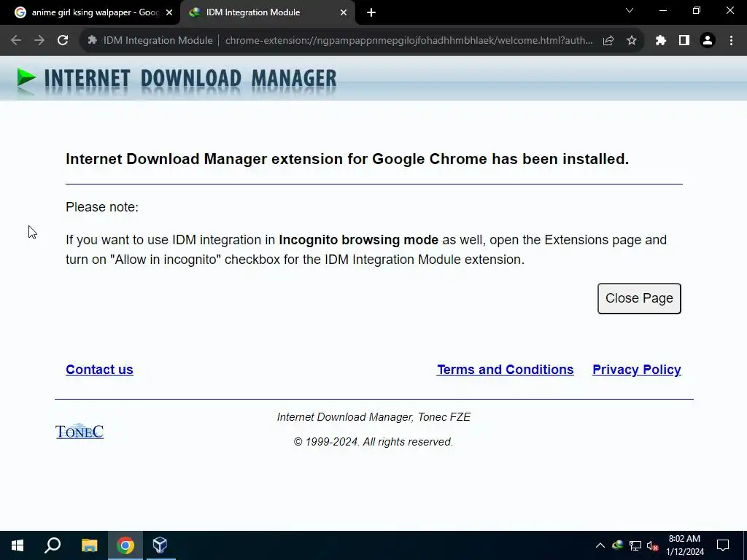Open network status tray icon

(635, 545)
